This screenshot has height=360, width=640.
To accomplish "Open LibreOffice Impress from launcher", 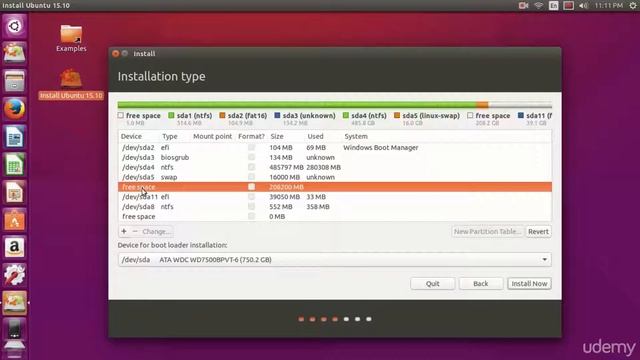I will coord(15,192).
